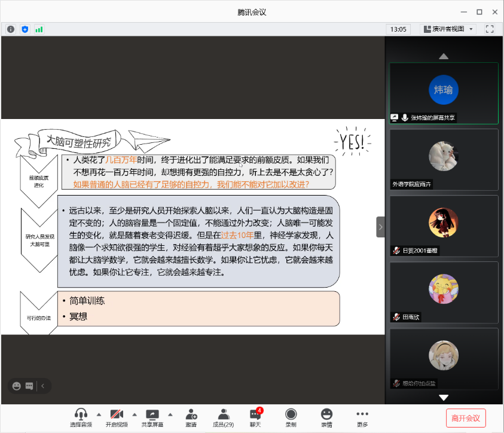
Task: Expand share options arrow beside 共享屏幕
Action: pyautogui.click(x=170, y=414)
